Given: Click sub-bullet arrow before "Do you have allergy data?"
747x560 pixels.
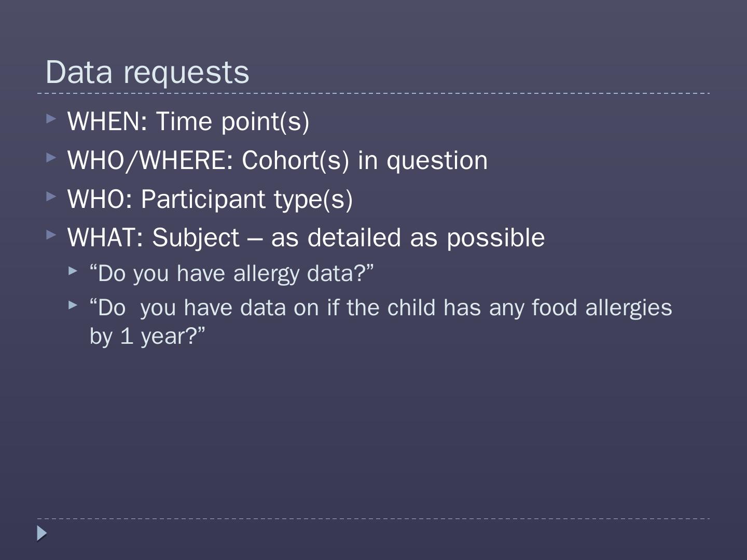Looking at the screenshot, I should [x=73, y=271].
